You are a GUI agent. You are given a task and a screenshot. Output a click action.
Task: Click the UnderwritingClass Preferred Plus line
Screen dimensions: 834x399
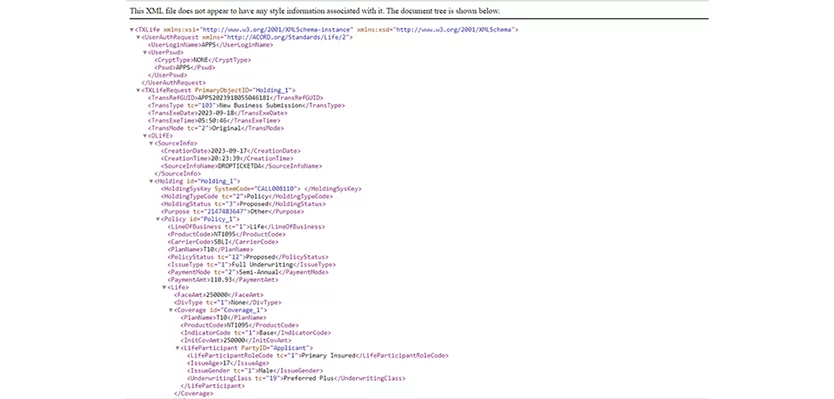coord(296,378)
